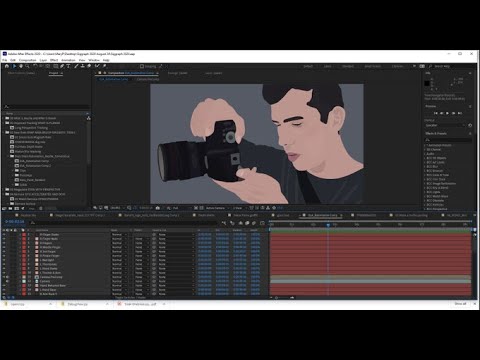This screenshot has width=480, height=360.
Task: Click Toggle Switches / Modes button
Action: click(x=130, y=297)
